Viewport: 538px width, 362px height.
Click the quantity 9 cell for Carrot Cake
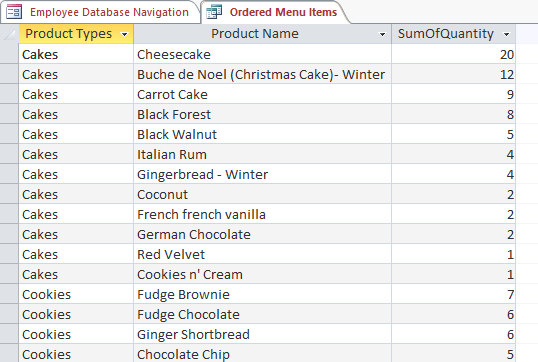pos(454,94)
